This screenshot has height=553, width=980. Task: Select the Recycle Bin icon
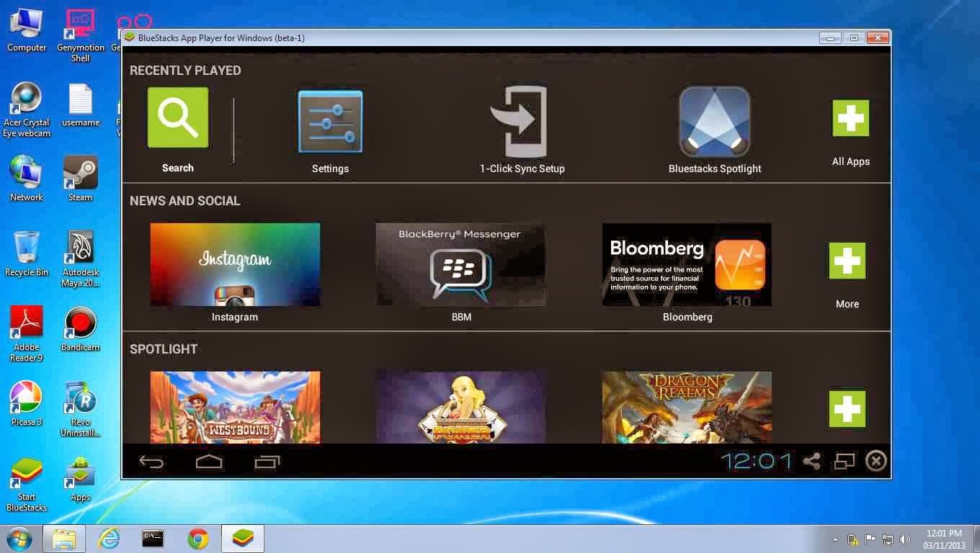27,253
